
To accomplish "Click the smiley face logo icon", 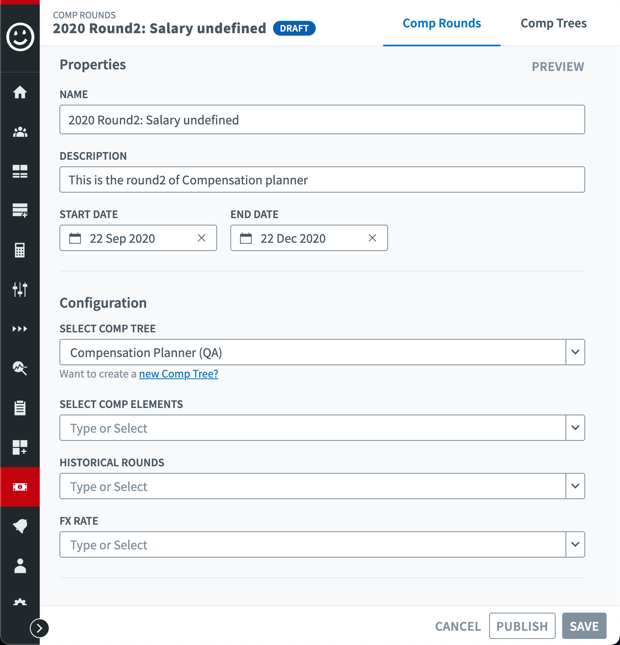I will pos(20,37).
